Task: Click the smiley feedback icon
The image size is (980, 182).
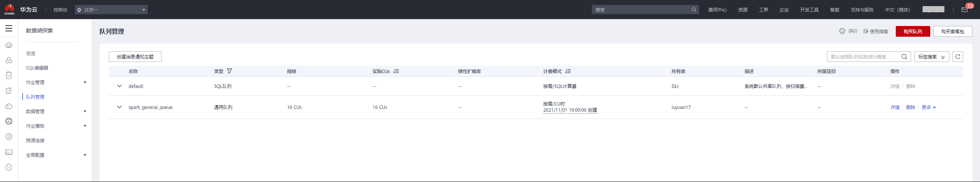Action: 842,31
